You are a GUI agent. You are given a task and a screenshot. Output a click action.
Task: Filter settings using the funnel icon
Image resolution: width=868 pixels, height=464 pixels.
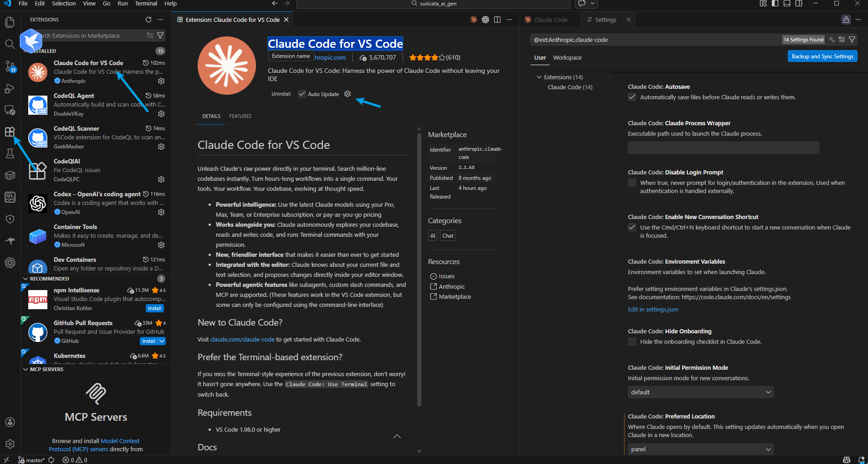pyautogui.click(x=852, y=40)
